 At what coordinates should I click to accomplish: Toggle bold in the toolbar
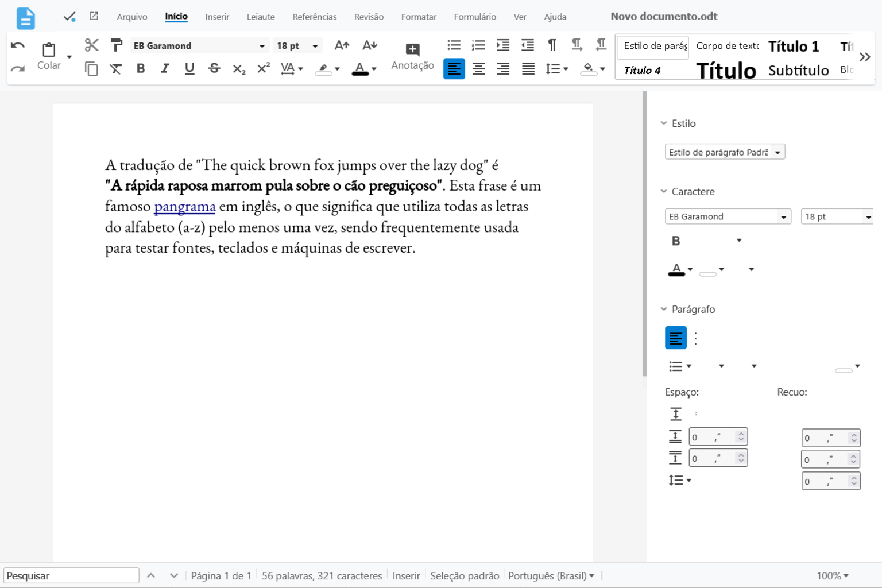[141, 68]
